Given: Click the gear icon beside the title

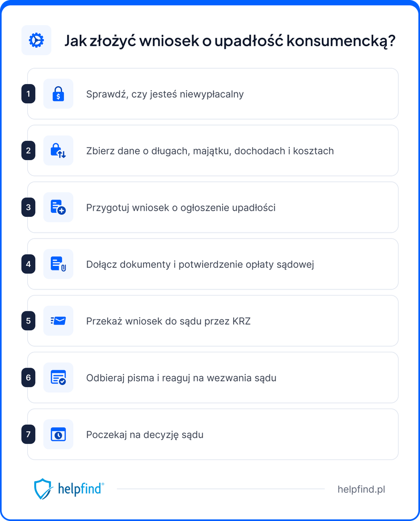Looking at the screenshot, I should click(36, 40).
